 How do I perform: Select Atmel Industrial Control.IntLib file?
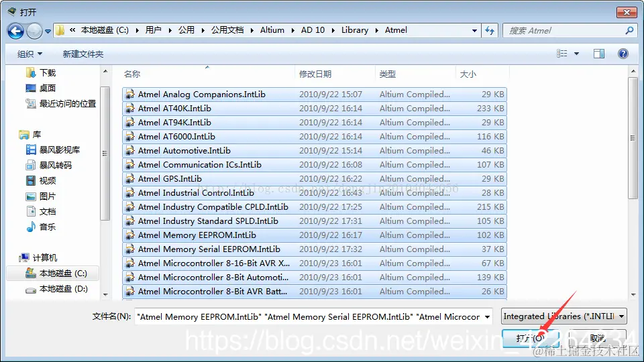(314, 192)
